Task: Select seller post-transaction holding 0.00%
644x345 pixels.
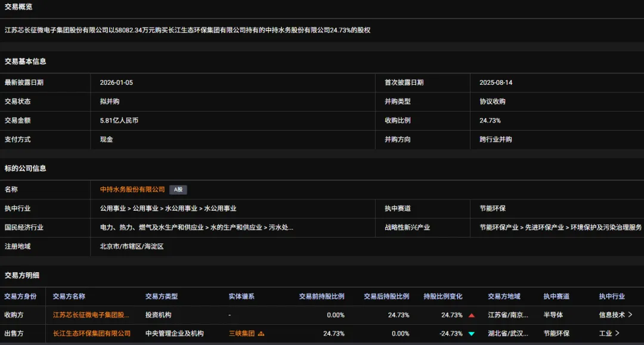Action: pyautogui.click(x=401, y=334)
